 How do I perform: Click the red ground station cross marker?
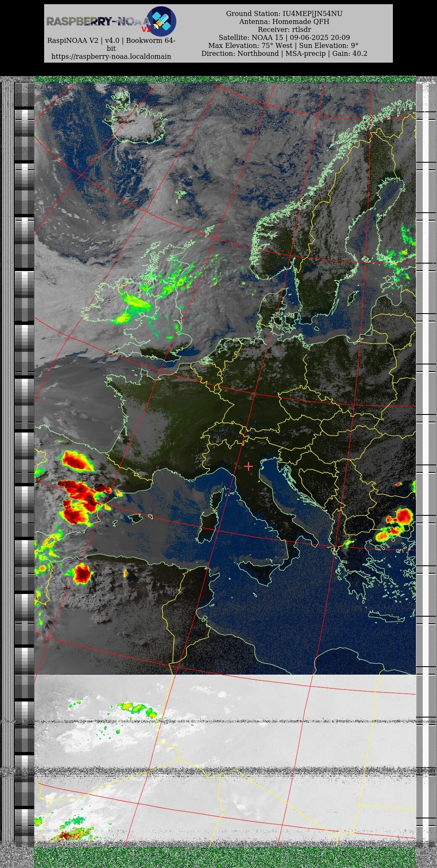coord(248,466)
